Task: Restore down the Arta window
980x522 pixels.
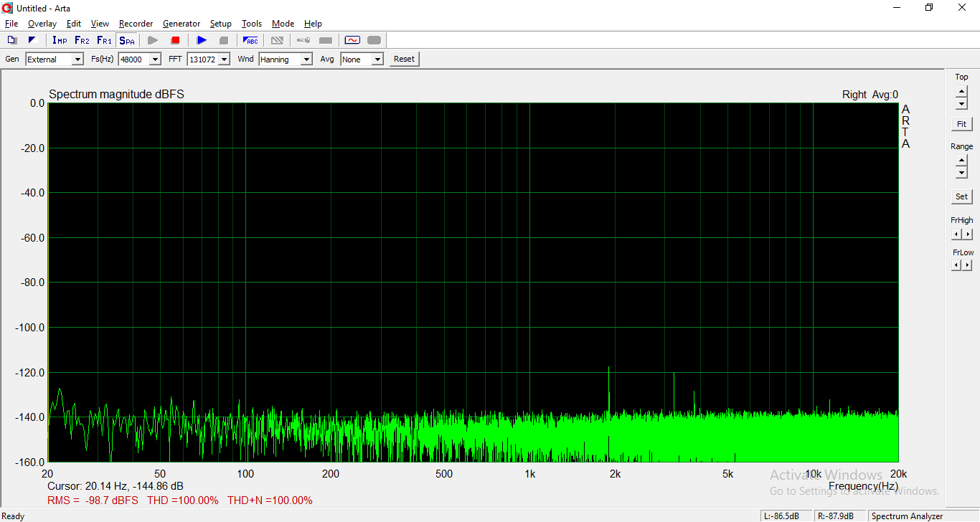Action: point(929,8)
